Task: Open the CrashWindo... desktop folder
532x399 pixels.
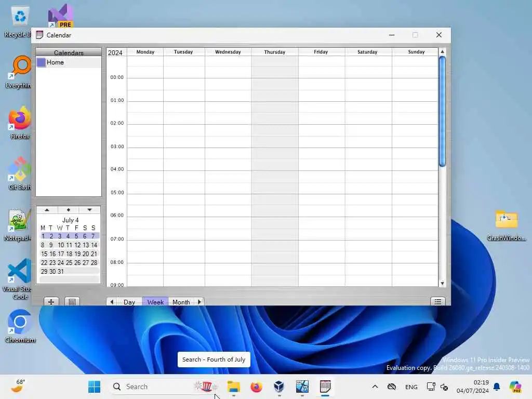Action: 506,225
